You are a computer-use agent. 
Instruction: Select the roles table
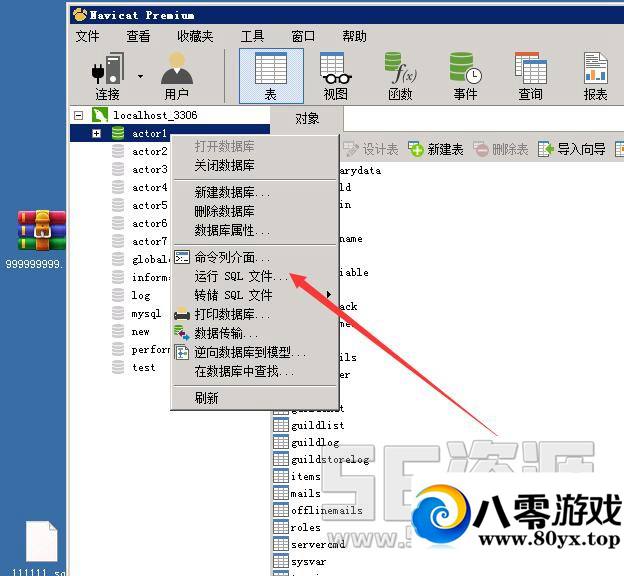(306, 528)
